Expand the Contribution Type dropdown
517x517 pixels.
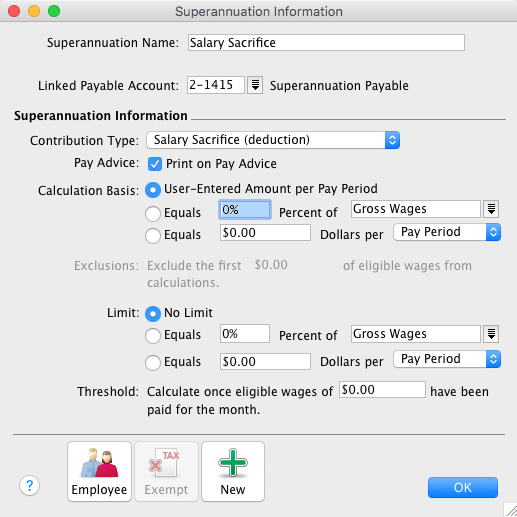click(273, 140)
